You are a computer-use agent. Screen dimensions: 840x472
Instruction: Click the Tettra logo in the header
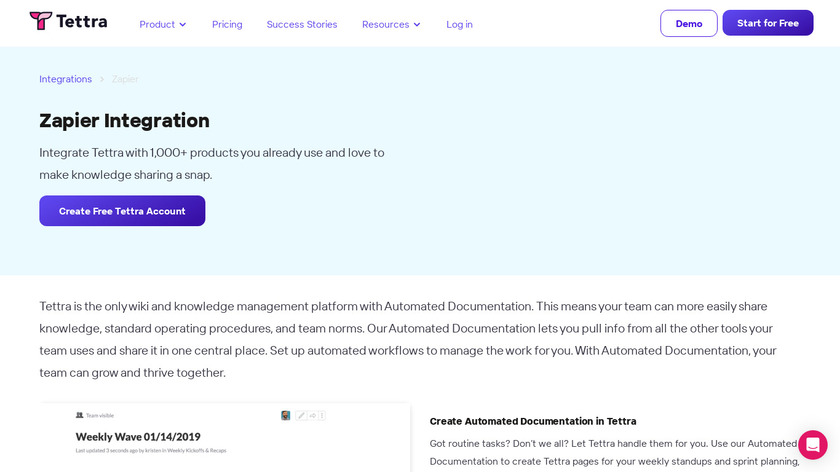pos(68,21)
